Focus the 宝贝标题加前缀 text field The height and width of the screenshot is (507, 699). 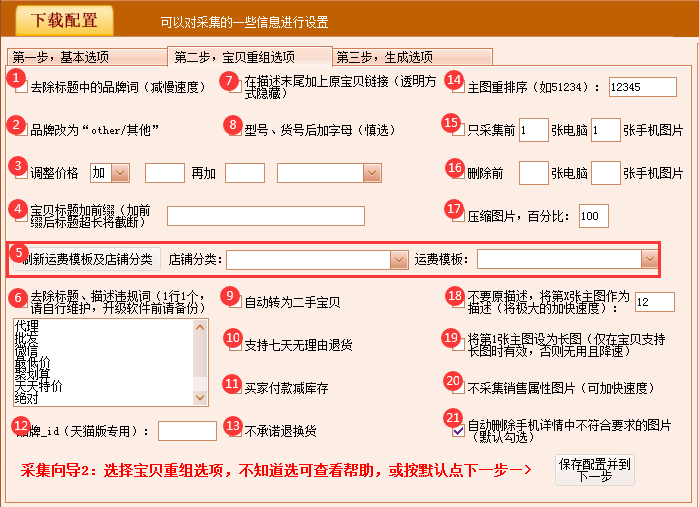pos(266,216)
